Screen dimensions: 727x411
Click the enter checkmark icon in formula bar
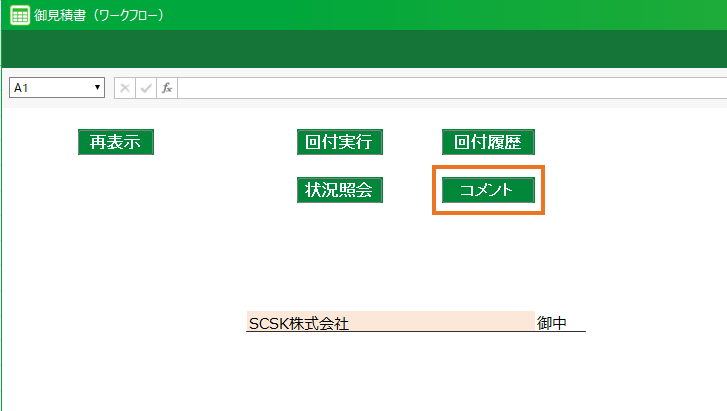tap(146, 88)
